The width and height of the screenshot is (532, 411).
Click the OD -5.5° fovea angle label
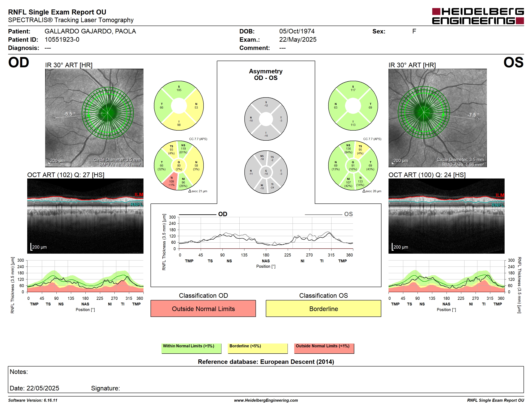(x=70, y=114)
